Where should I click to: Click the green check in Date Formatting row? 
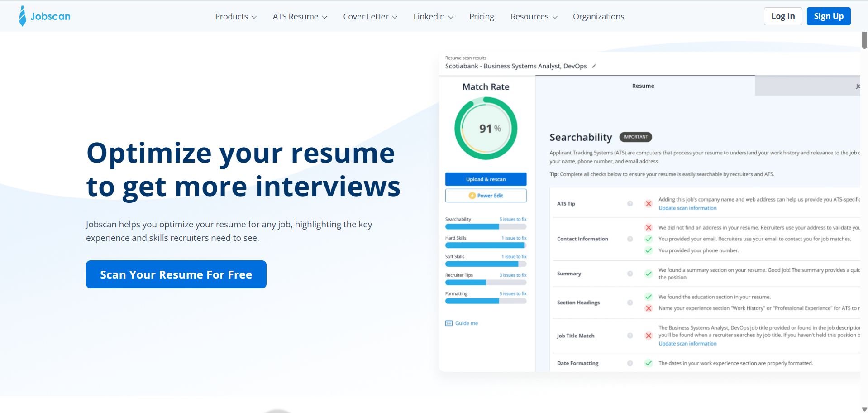coord(649,363)
